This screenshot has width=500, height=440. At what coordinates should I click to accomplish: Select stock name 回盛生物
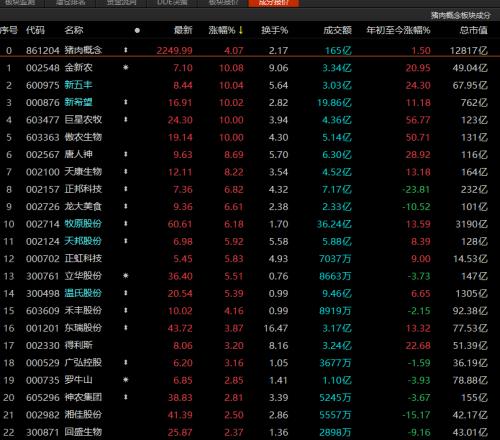(83, 432)
